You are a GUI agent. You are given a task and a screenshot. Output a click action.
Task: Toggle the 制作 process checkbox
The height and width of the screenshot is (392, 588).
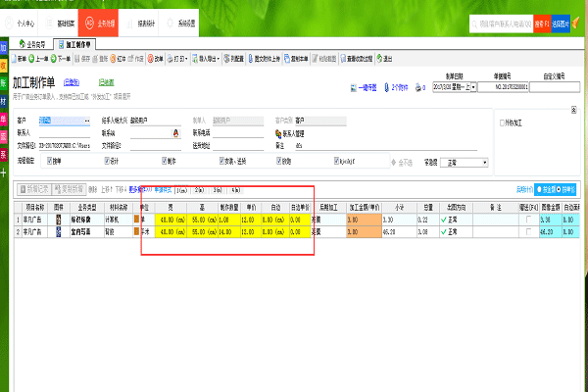pos(165,161)
